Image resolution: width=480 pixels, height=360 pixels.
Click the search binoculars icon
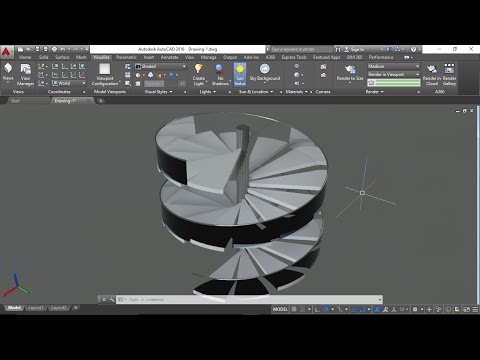pyautogui.click(x=338, y=49)
